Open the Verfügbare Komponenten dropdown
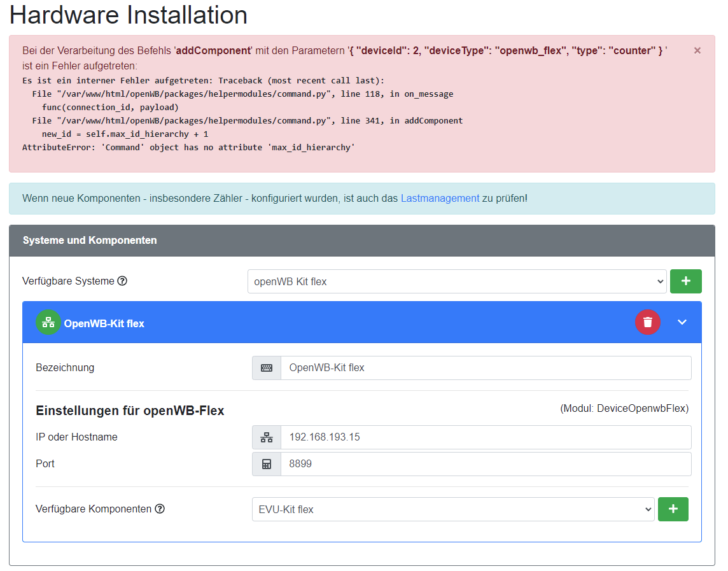The image size is (728, 571). tap(452, 509)
